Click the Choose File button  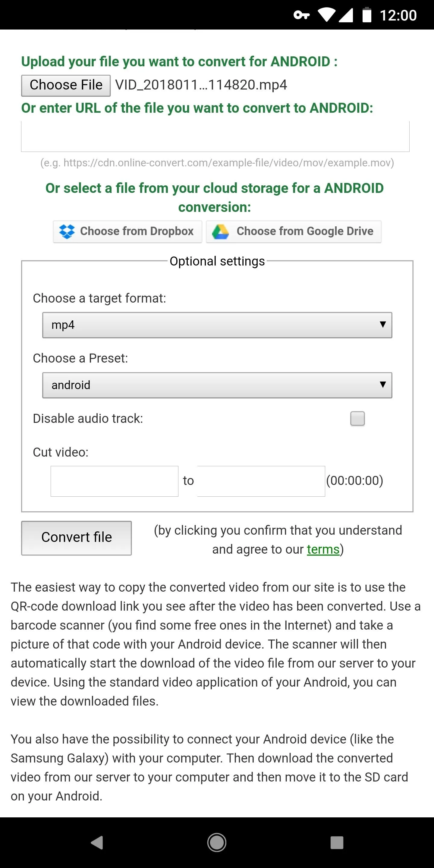click(66, 85)
